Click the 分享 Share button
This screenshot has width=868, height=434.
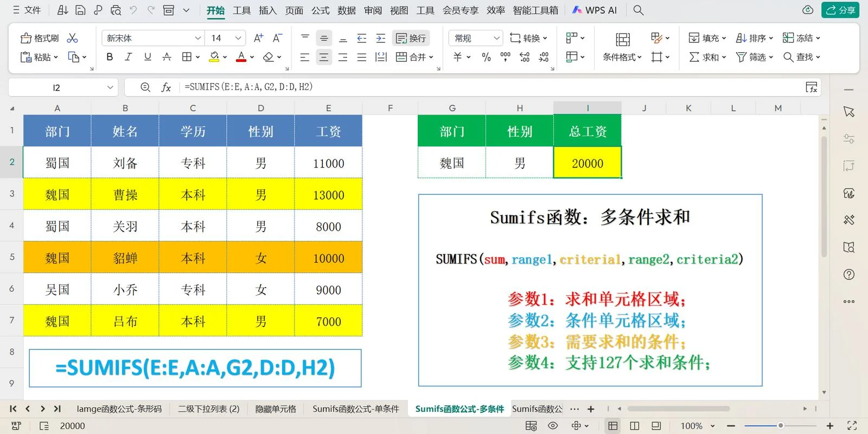pos(840,10)
